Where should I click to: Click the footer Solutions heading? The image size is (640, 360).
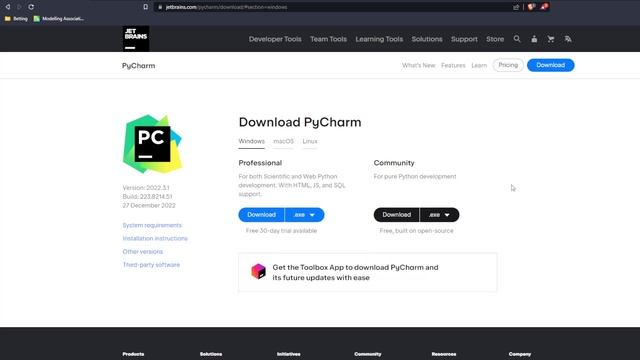[x=211, y=354]
